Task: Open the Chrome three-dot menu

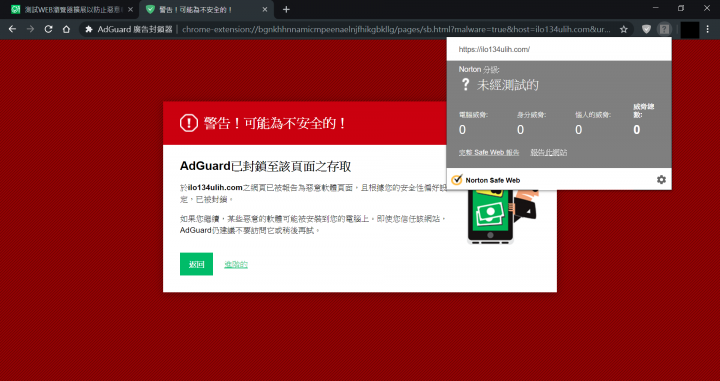Action: point(708,29)
